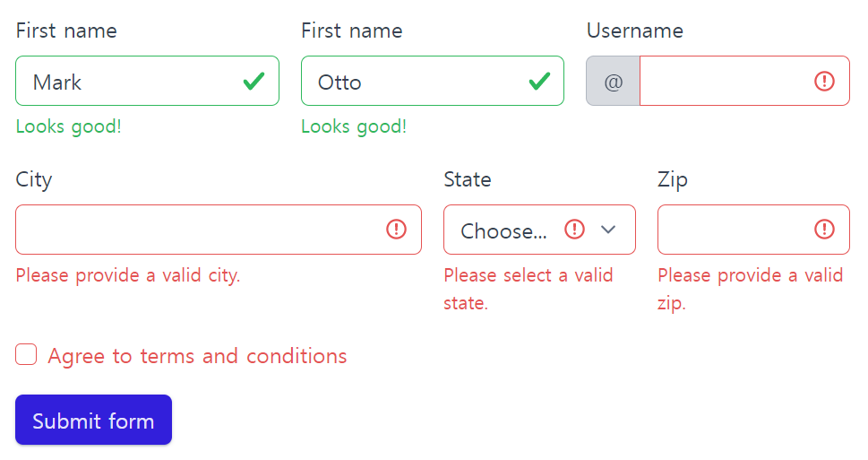Focus the first name field containing Mark

click(x=147, y=81)
